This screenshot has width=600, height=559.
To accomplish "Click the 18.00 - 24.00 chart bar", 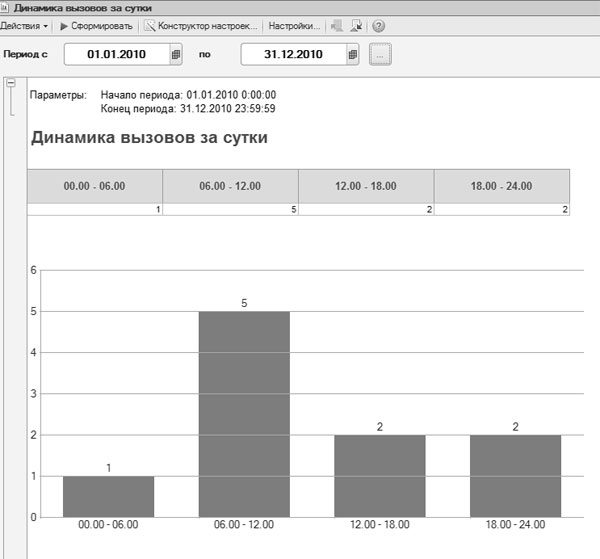I will click(515, 476).
